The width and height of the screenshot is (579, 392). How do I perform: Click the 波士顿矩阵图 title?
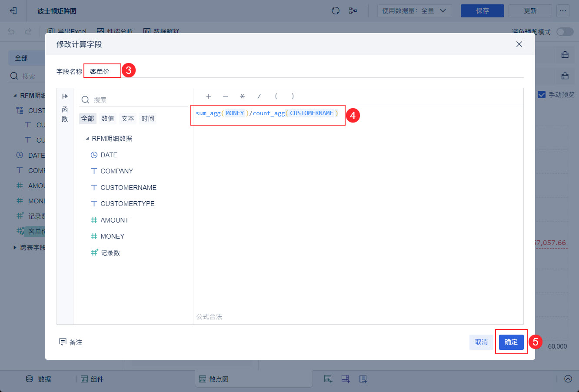point(57,11)
